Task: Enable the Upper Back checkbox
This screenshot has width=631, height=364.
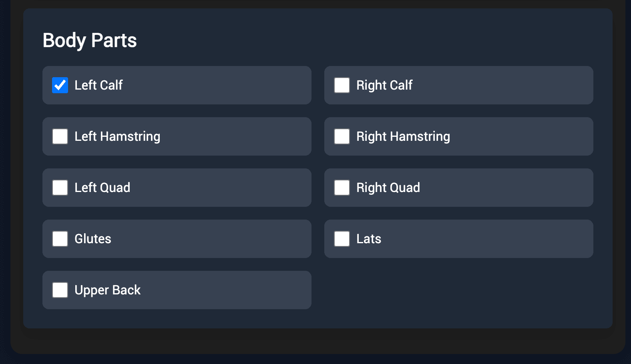Action: 60,290
